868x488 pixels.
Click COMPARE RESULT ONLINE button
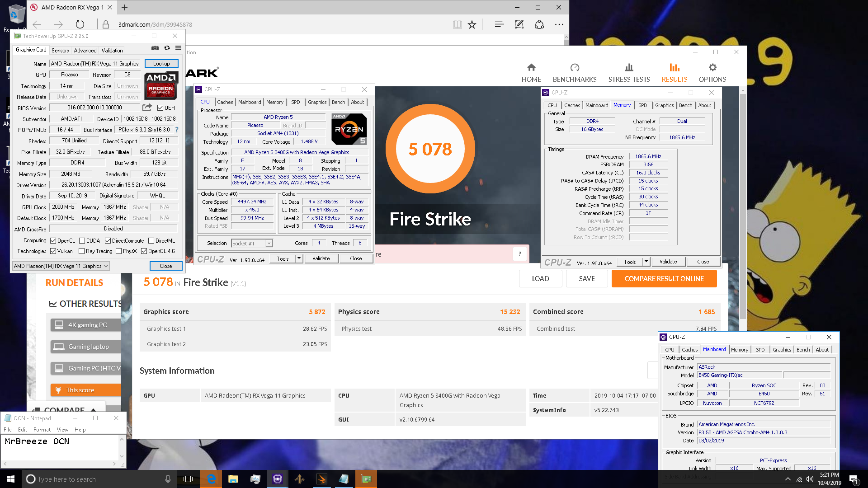tap(664, 279)
